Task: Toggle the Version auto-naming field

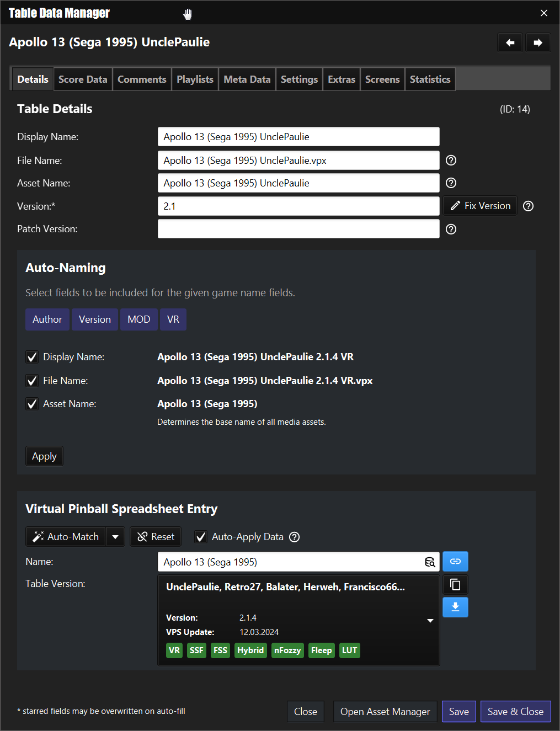Action: click(x=95, y=319)
